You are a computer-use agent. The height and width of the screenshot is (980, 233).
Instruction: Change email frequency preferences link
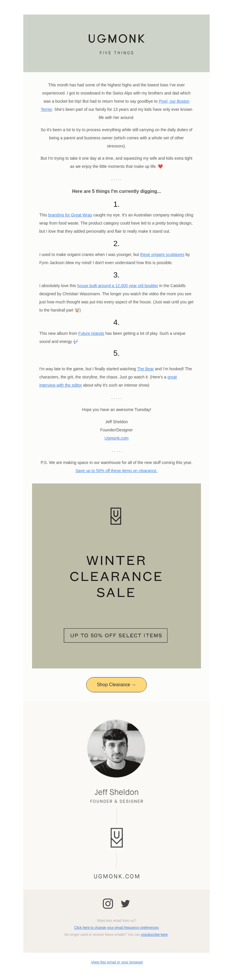pos(116,928)
